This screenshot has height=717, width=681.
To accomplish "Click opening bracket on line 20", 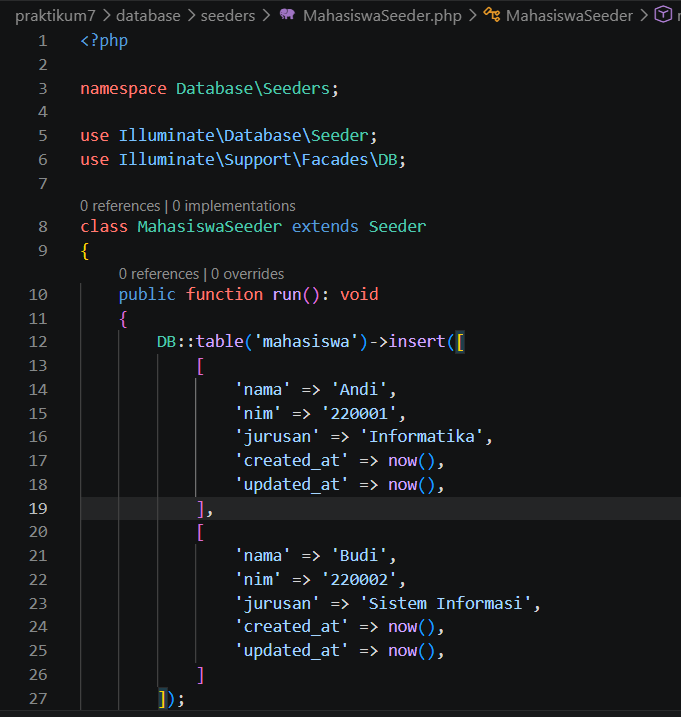I will point(200,532).
